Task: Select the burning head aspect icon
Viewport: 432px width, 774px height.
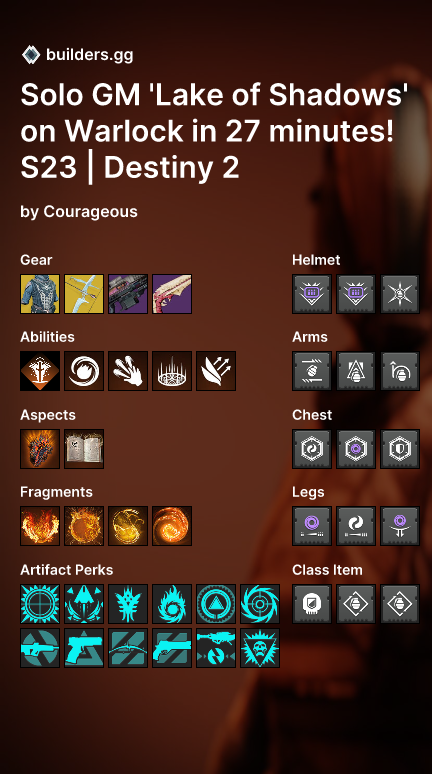Action: point(40,449)
